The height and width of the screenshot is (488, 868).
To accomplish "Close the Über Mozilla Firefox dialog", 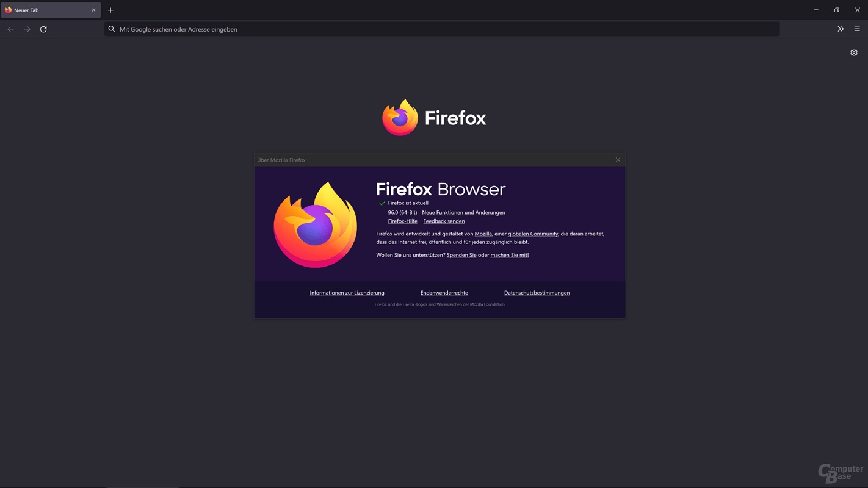I will point(618,160).
